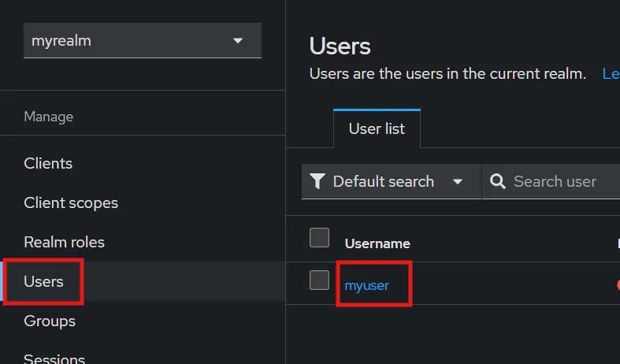Screen dimensions: 620x364
Task: Go to Client scopes section
Action: (x=71, y=202)
